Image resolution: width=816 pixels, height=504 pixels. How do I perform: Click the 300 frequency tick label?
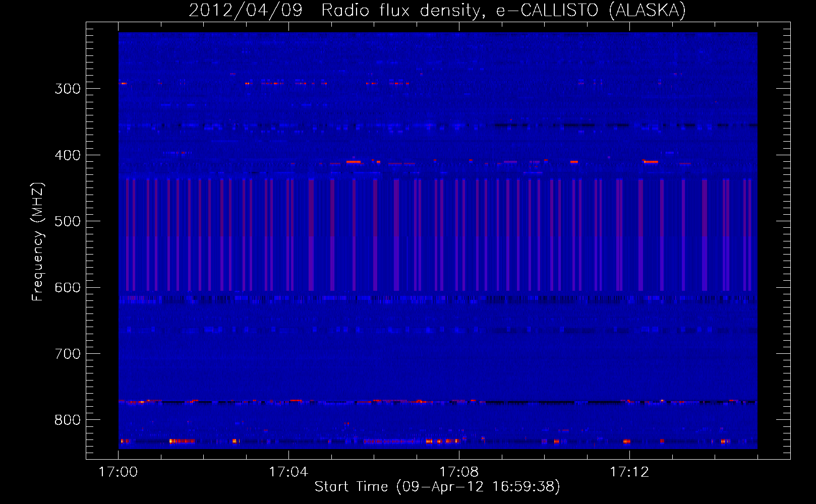[68, 89]
